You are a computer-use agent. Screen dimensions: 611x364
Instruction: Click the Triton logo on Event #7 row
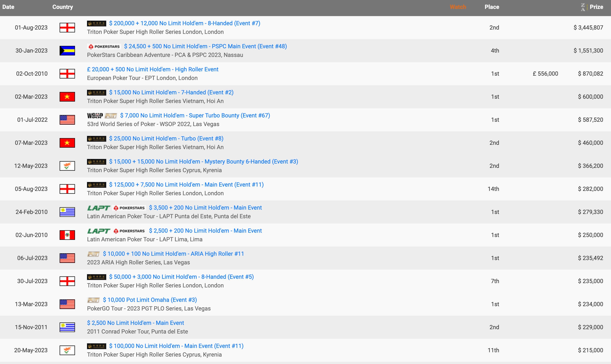[96, 24]
